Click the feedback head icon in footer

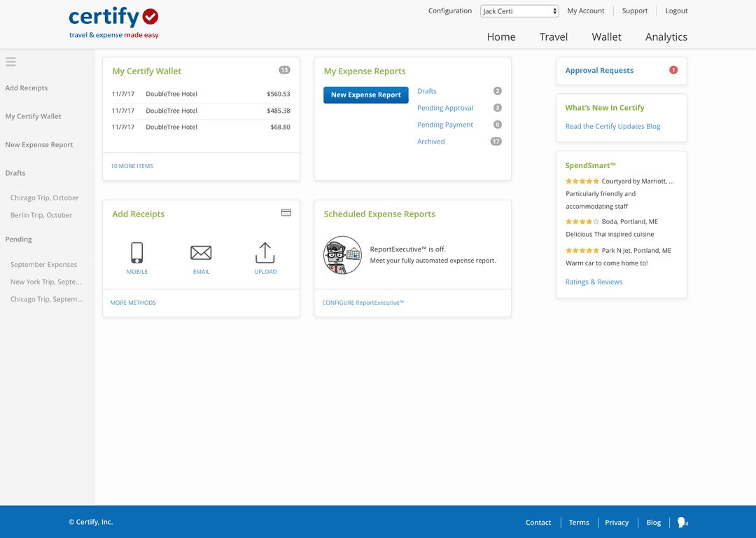(682, 522)
